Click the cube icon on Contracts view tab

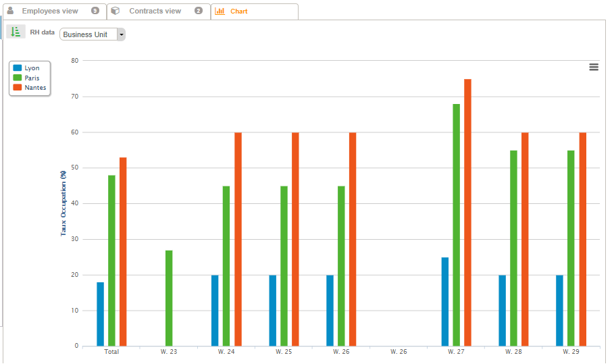[116, 11]
